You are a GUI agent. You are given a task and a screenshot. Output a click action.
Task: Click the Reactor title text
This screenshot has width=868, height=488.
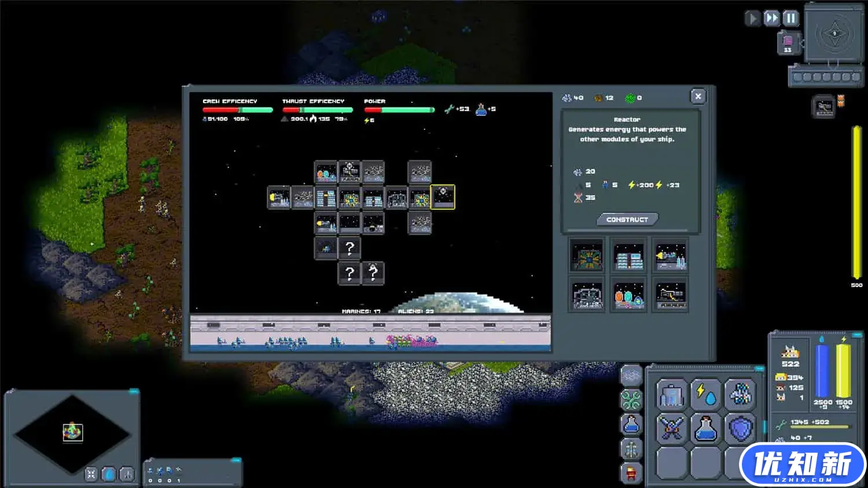(627, 119)
